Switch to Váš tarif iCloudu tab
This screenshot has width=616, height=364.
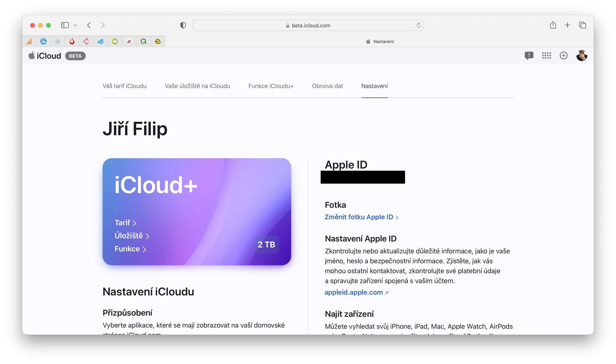point(124,86)
